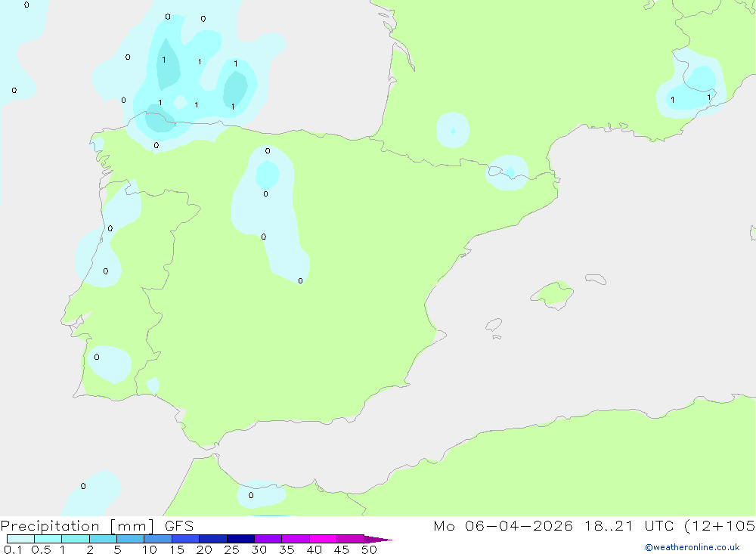The height and width of the screenshot is (554, 756).
Task: Click the '0.5' legend scale label
Action: (x=42, y=549)
